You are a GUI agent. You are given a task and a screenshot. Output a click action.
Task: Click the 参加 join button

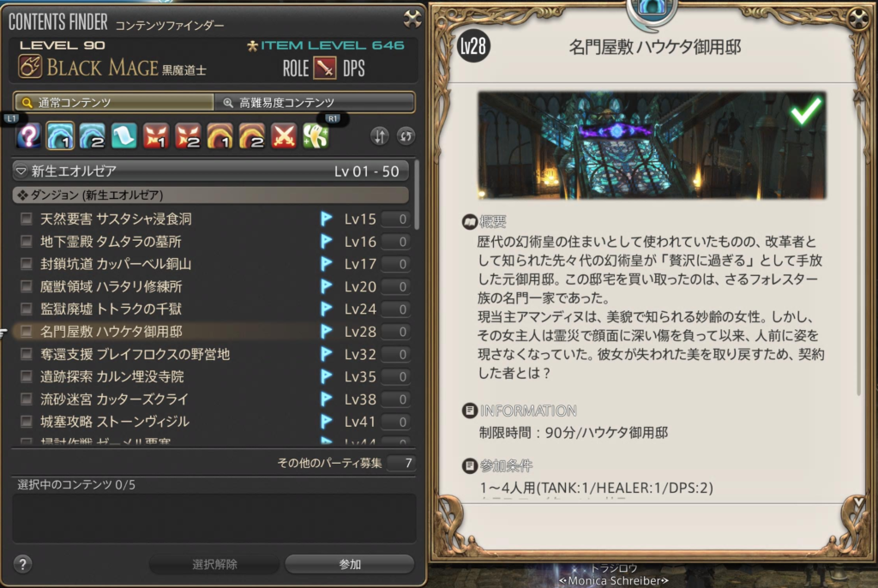tap(350, 564)
